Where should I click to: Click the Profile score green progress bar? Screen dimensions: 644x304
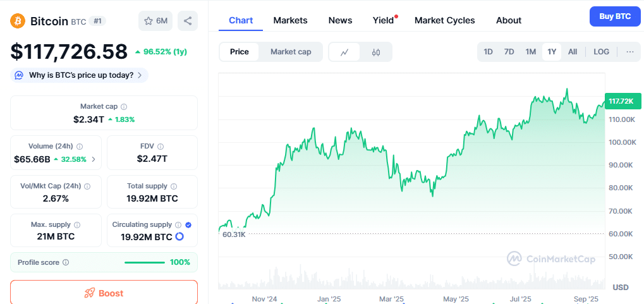pyautogui.click(x=144, y=262)
